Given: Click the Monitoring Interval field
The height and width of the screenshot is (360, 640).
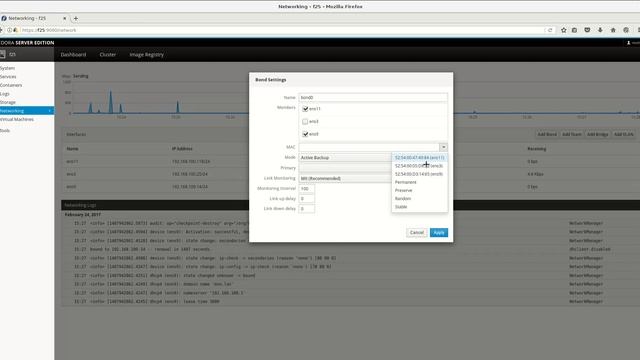Looking at the screenshot, I should pyautogui.click(x=307, y=189).
